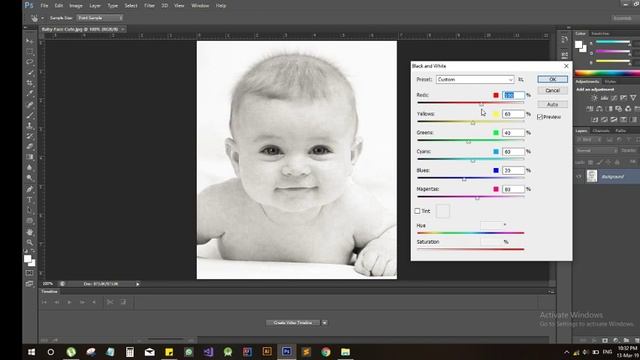Image resolution: width=640 pixels, height=360 pixels.
Task: Click Create Video Timeline button
Action: (293, 323)
